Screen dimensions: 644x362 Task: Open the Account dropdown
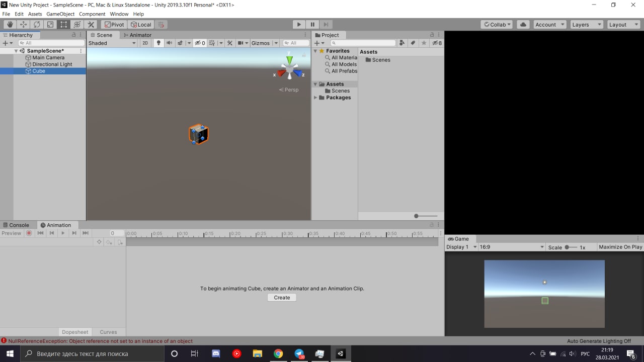click(x=549, y=24)
